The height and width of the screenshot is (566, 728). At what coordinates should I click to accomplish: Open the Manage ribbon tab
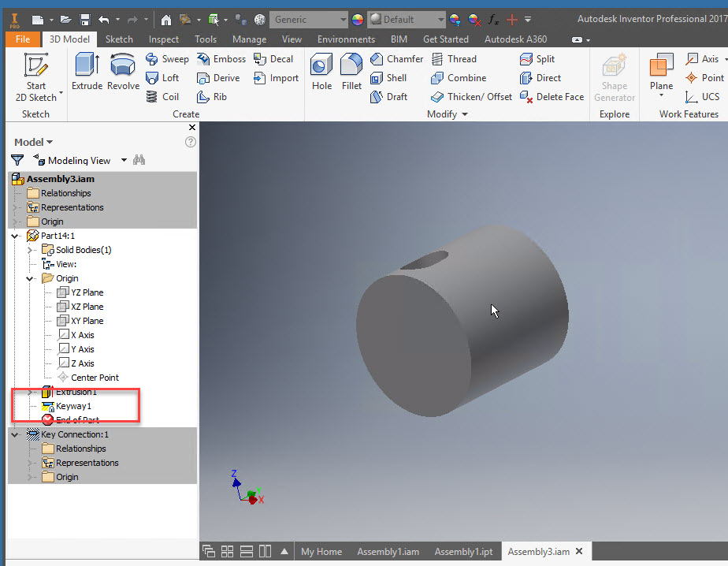(x=249, y=38)
